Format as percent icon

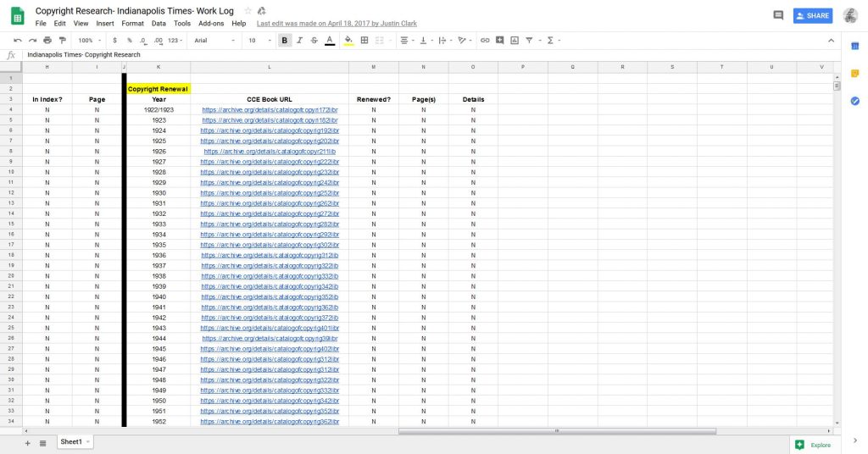click(130, 41)
